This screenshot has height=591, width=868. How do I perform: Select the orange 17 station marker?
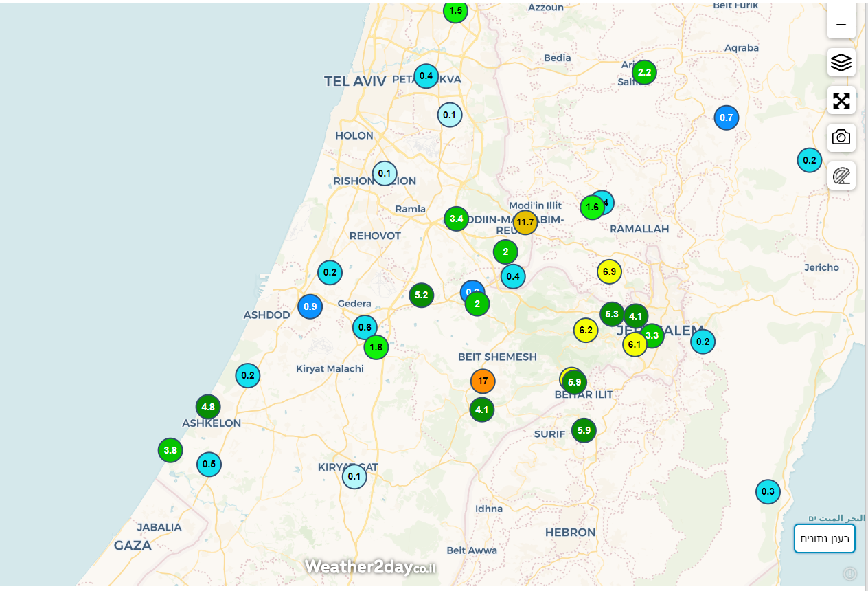tap(483, 381)
